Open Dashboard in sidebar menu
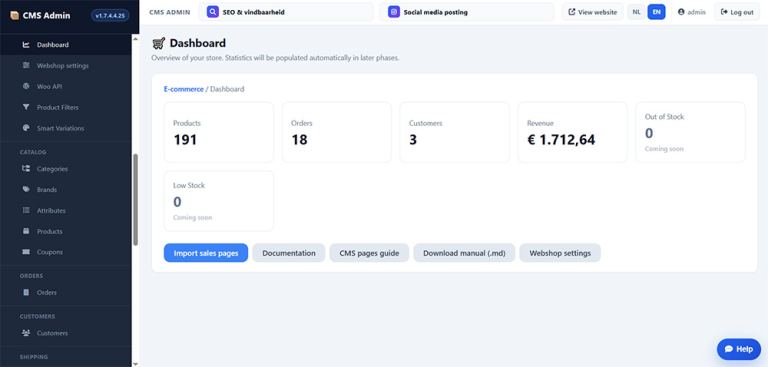 pos(66,45)
